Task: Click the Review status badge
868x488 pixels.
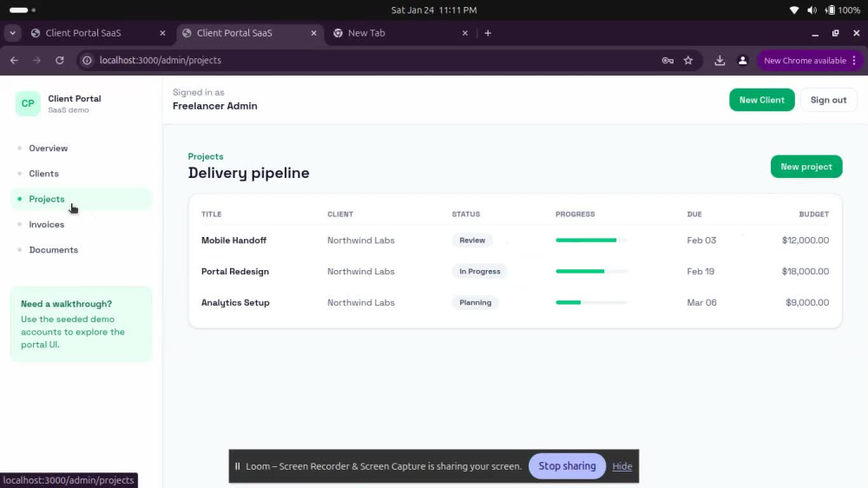Action: click(x=472, y=241)
